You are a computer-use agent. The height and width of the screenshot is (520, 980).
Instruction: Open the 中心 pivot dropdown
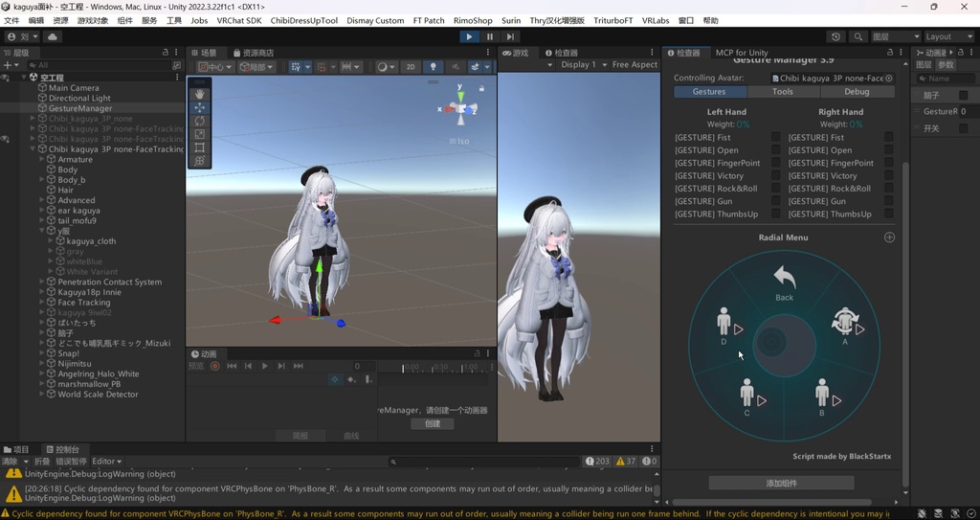coord(215,67)
